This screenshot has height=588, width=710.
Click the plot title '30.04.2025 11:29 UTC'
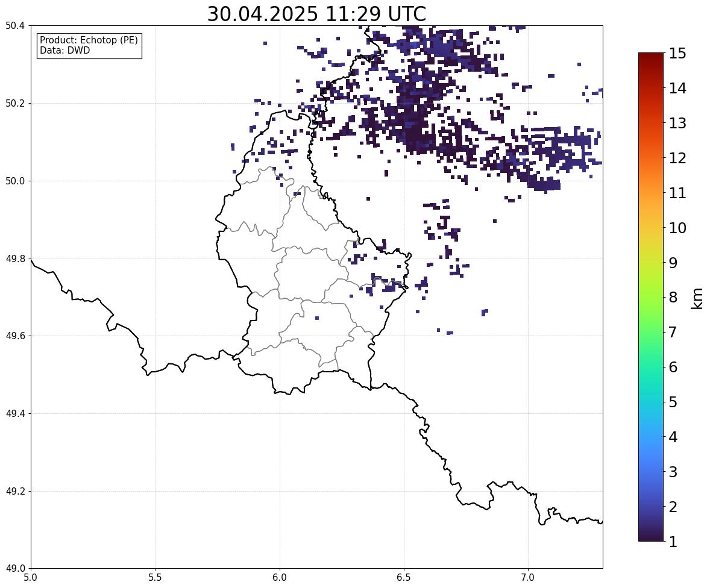pos(316,14)
